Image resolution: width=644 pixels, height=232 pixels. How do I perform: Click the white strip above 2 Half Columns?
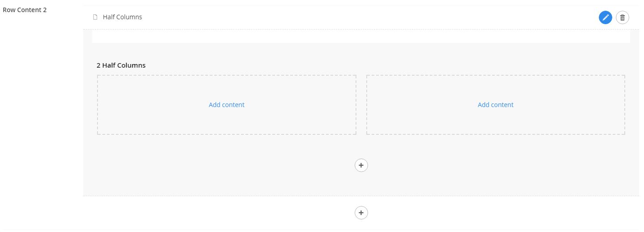click(x=361, y=37)
